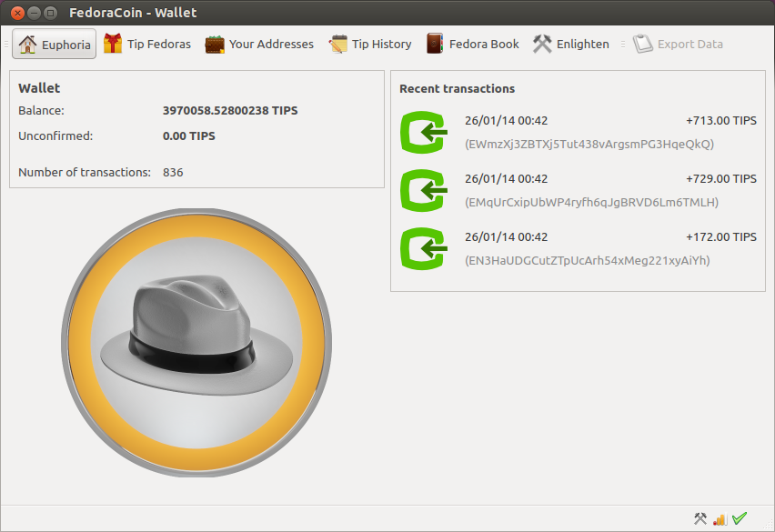Open the Tip History tab
The height and width of the screenshot is (532, 775).
[x=370, y=44]
